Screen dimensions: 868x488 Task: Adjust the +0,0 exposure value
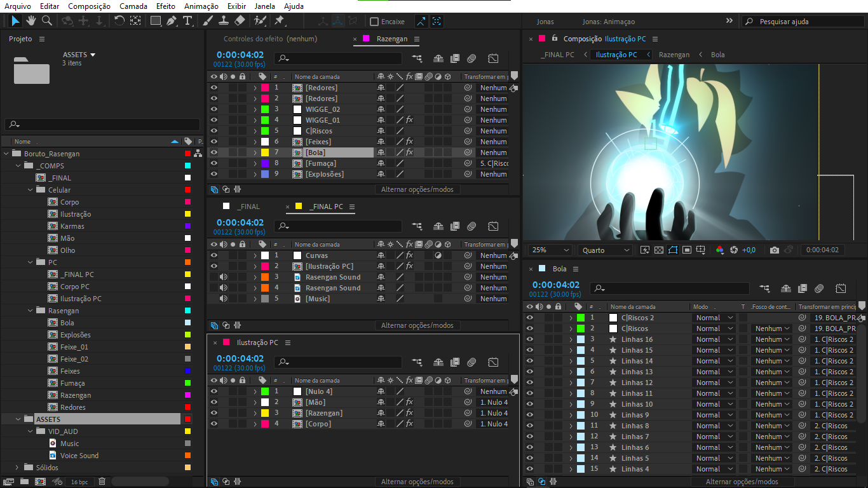749,250
